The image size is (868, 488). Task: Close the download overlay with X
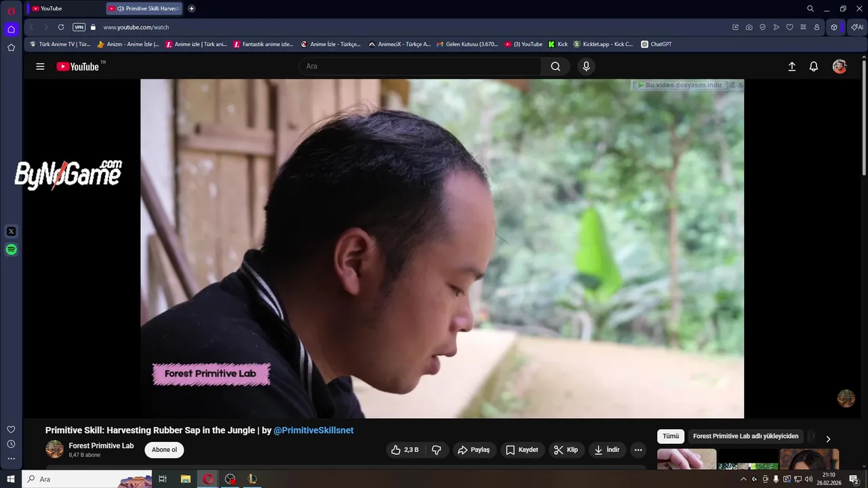click(x=740, y=85)
